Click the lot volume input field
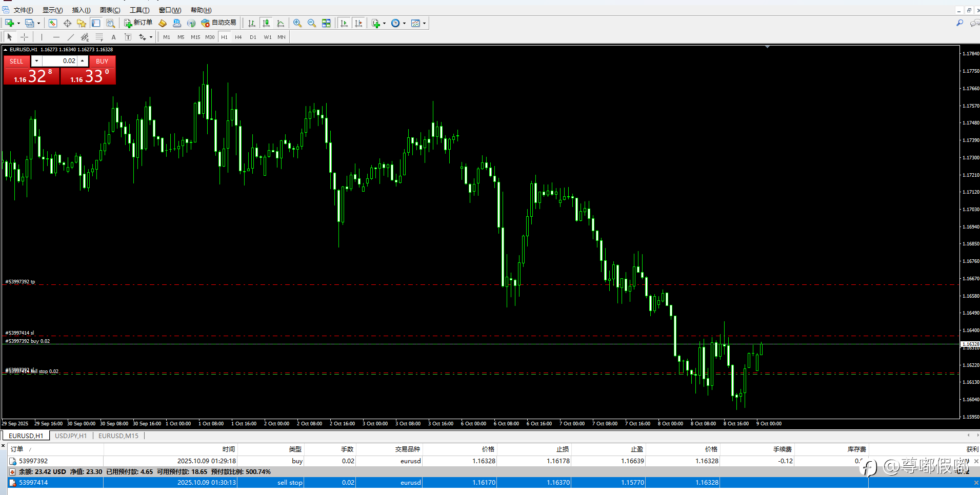This screenshot has height=495, width=980. pos(59,61)
